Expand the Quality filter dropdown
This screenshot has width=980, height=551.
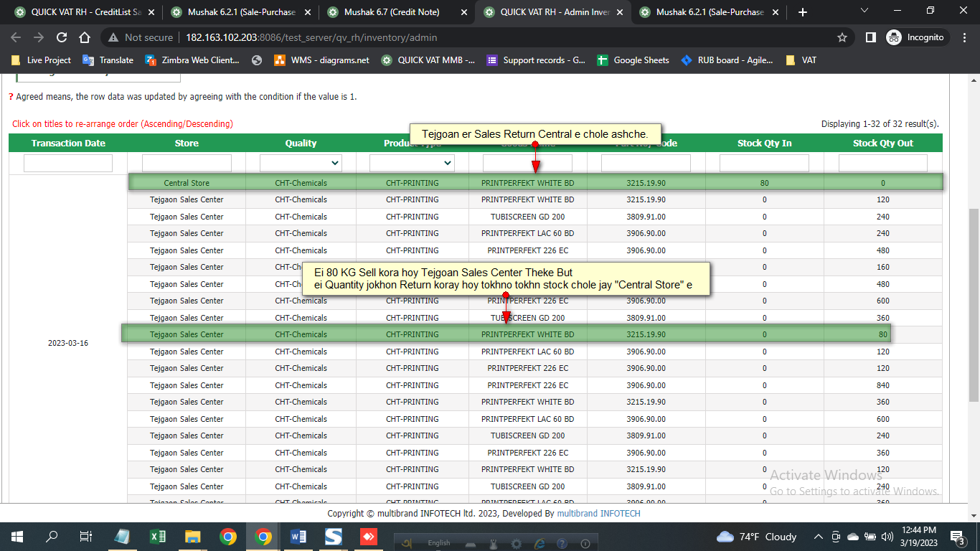click(x=301, y=164)
